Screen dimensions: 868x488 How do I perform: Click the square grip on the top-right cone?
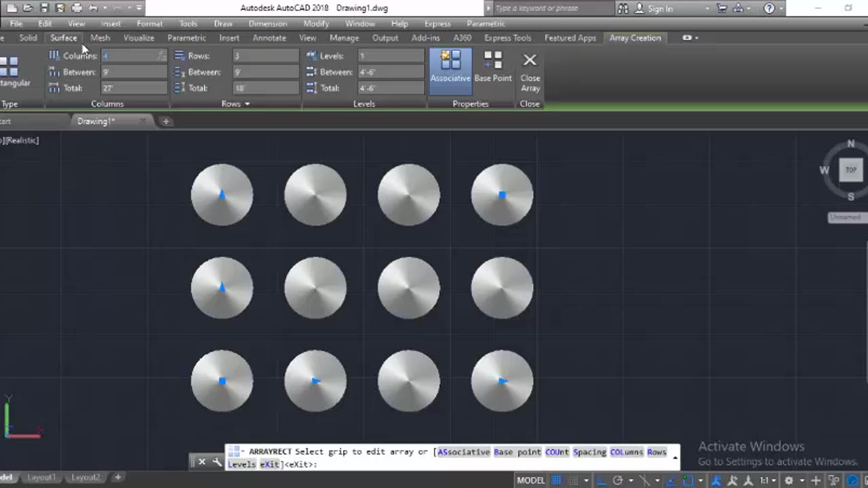pos(502,195)
